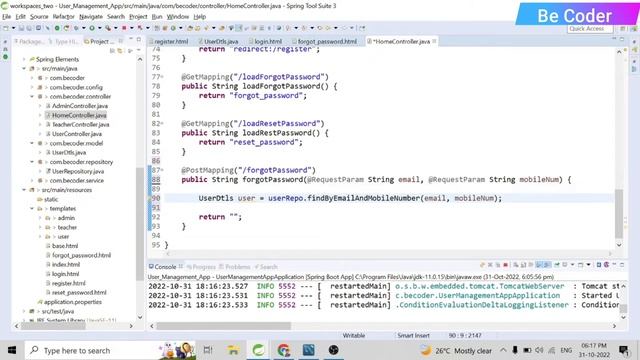The image size is (640, 360).
Task: Toggle Pin Console
Action: (557, 265)
